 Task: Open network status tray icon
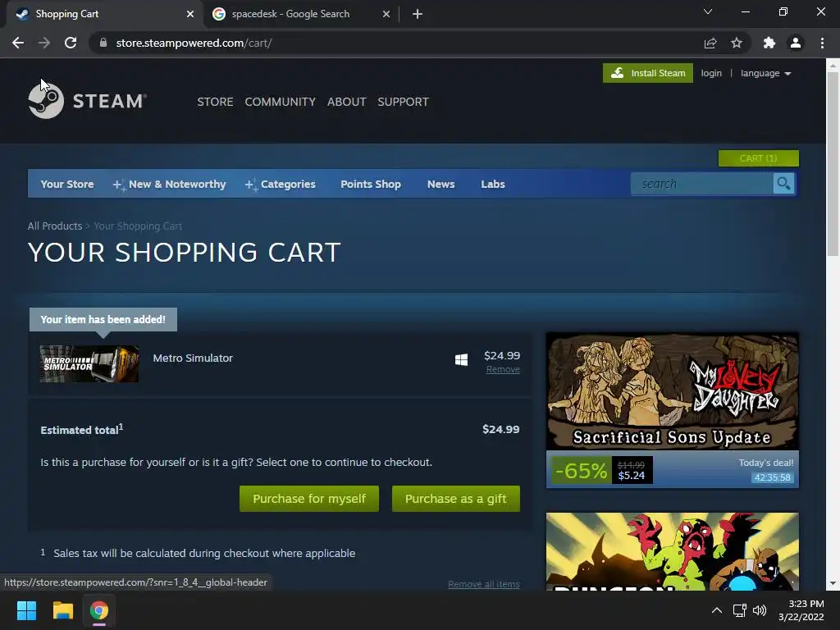[740, 610]
